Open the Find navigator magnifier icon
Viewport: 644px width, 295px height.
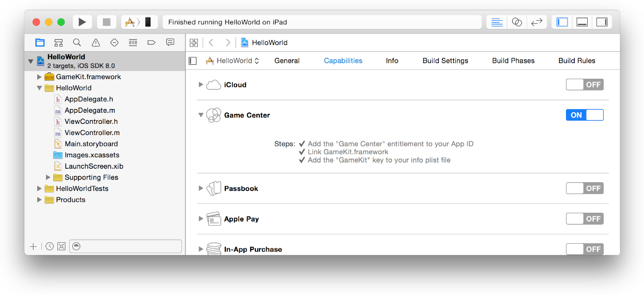click(x=77, y=42)
